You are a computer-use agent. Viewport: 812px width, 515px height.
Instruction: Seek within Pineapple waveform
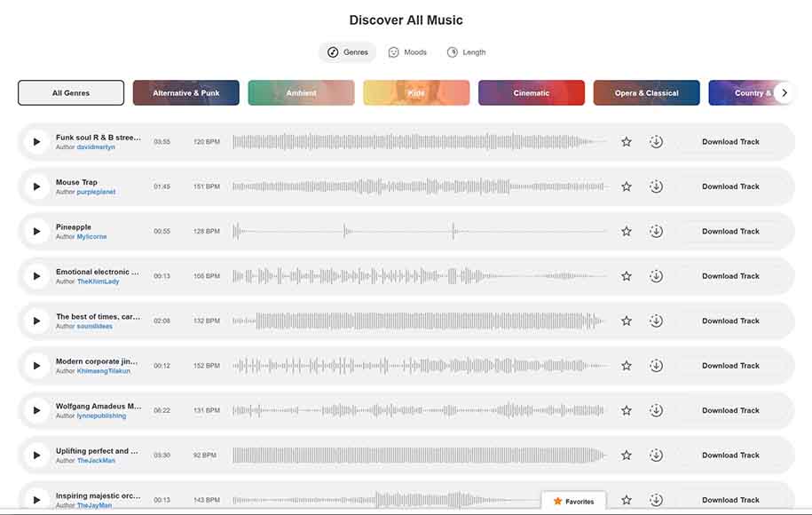pyautogui.click(x=420, y=231)
